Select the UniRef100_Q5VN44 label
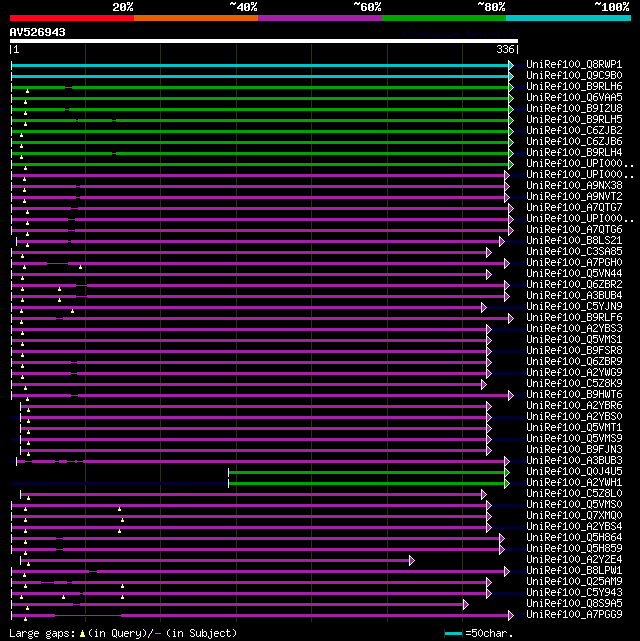 pyautogui.click(x=574, y=273)
